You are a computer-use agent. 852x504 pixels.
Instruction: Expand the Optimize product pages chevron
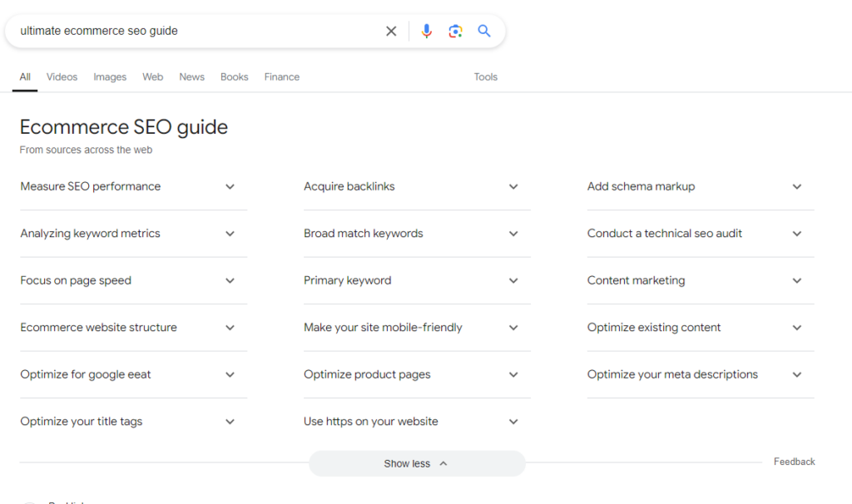[x=513, y=375]
